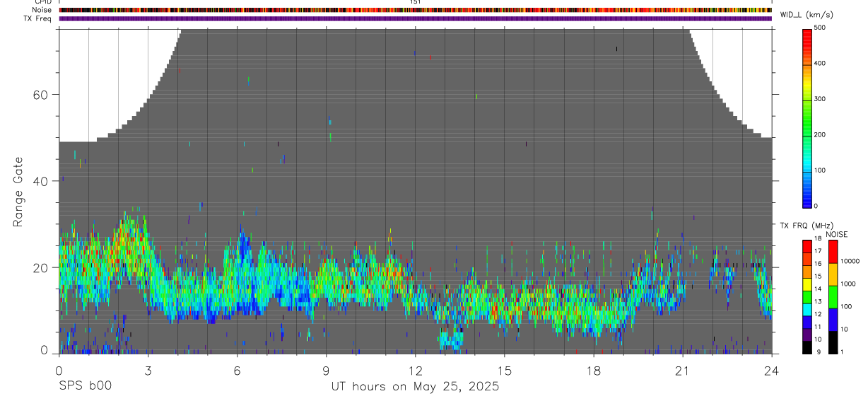Screen dimensions: 868x401
Task: Click the '15' tick label on time axis
Action: pos(504,371)
